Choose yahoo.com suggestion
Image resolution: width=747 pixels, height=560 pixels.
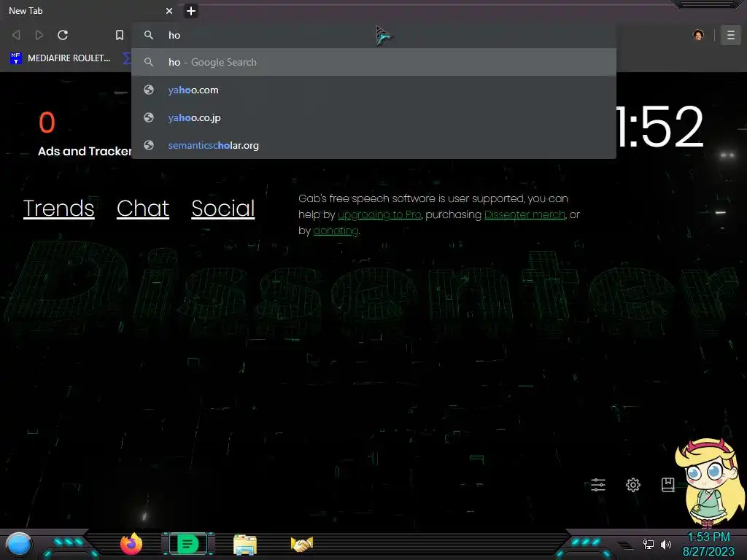point(373,90)
